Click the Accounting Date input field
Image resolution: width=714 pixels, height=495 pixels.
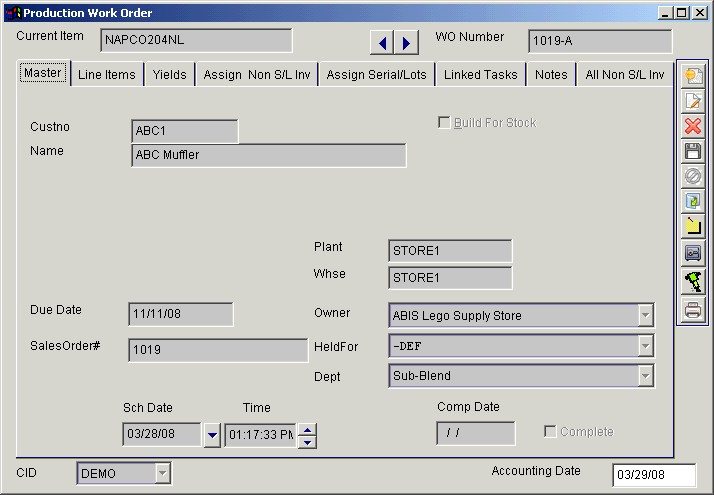[x=654, y=475]
